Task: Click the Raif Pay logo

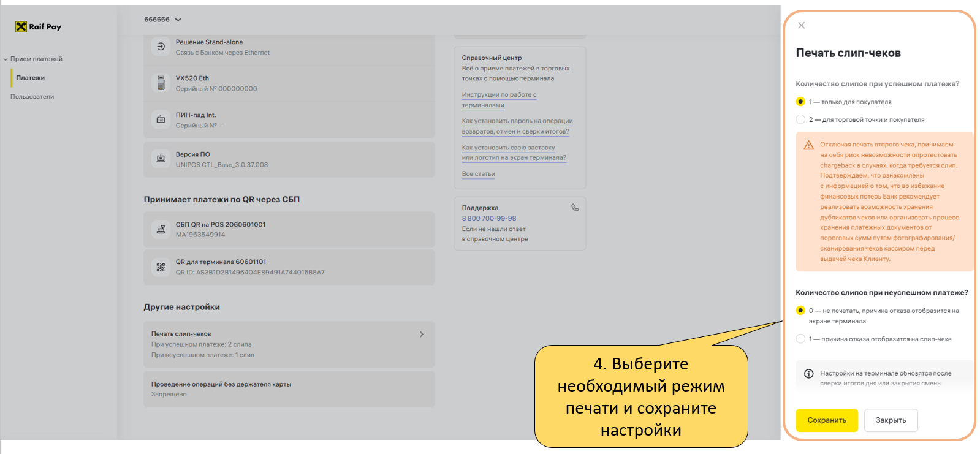Action: click(x=38, y=26)
